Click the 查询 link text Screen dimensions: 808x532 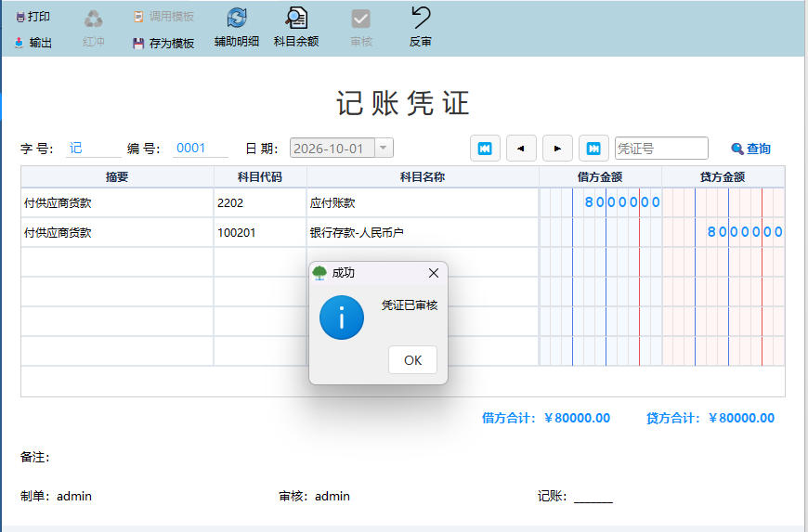click(x=758, y=149)
